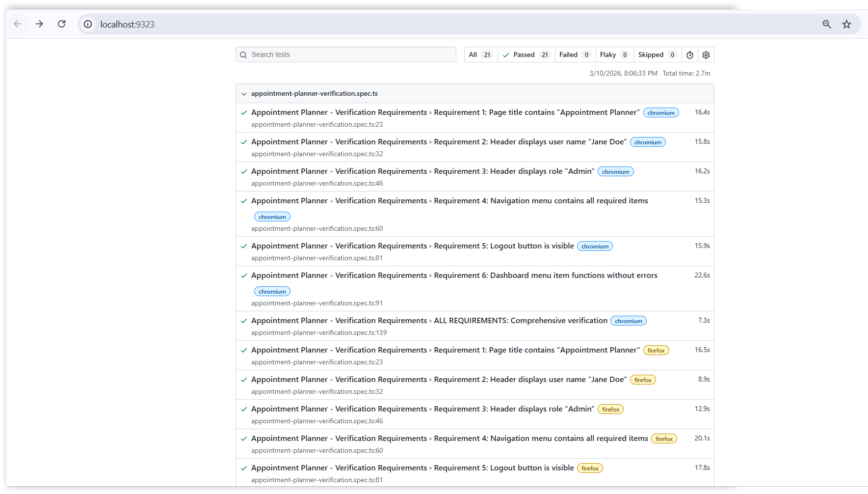The width and height of the screenshot is (868, 494).
Task: Open Requirement 3 Admin role chromium test
Action: (x=423, y=171)
